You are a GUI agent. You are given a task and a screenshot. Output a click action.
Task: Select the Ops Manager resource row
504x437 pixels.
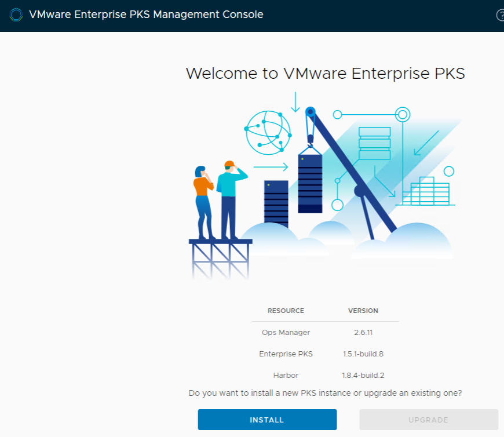pyautogui.click(x=286, y=332)
